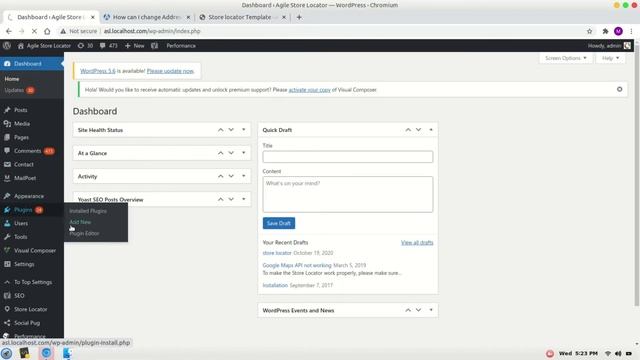Open Chromium extensions puzzle icon
This screenshot has height=360, width=640.
(605, 31)
